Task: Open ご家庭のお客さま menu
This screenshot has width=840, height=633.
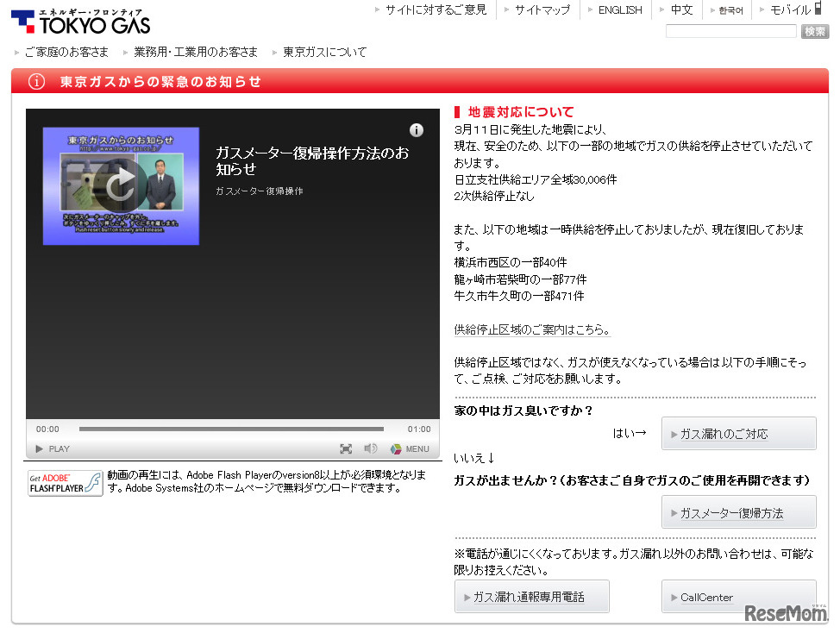Action: point(66,52)
